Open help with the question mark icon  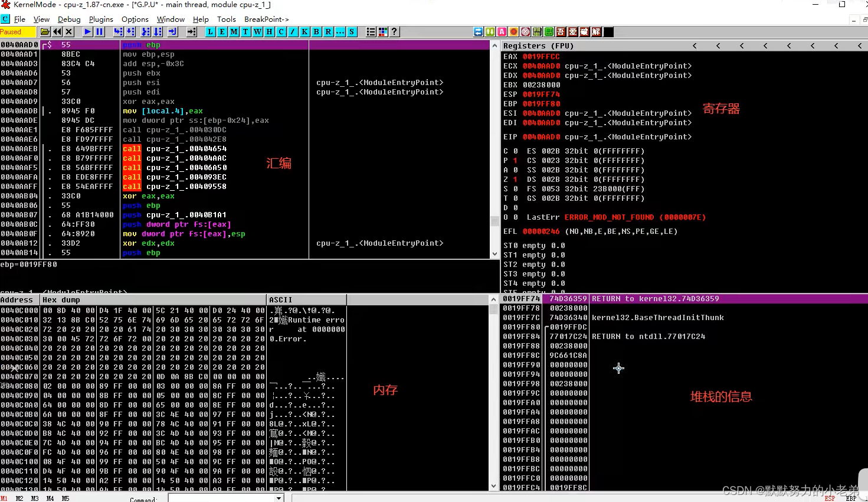(x=395, y=32)
